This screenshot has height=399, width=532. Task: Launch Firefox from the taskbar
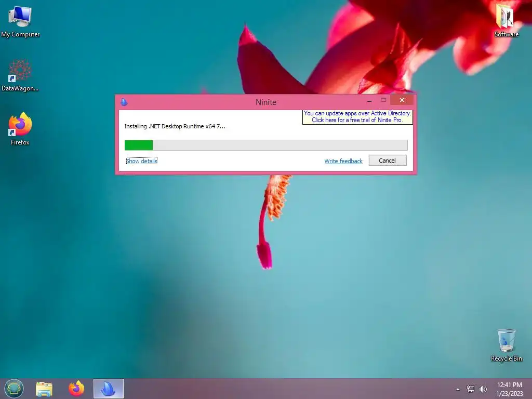[76, 389]
